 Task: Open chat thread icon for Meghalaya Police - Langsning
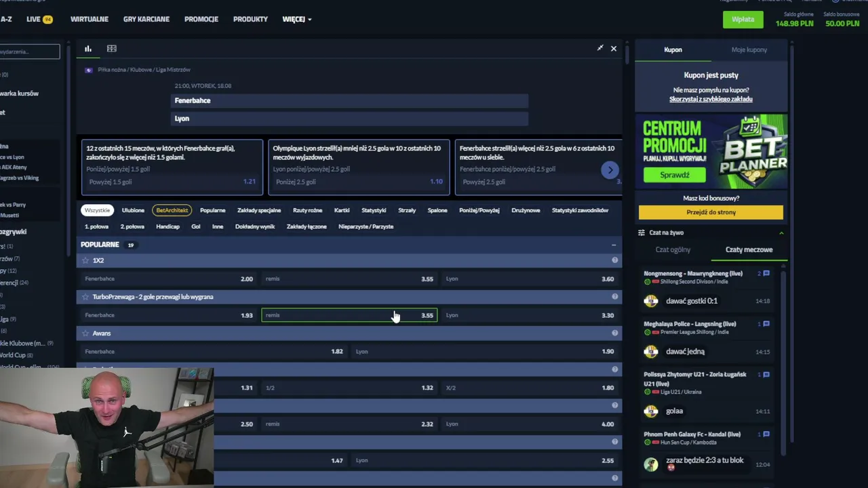[x=766, y=324]
